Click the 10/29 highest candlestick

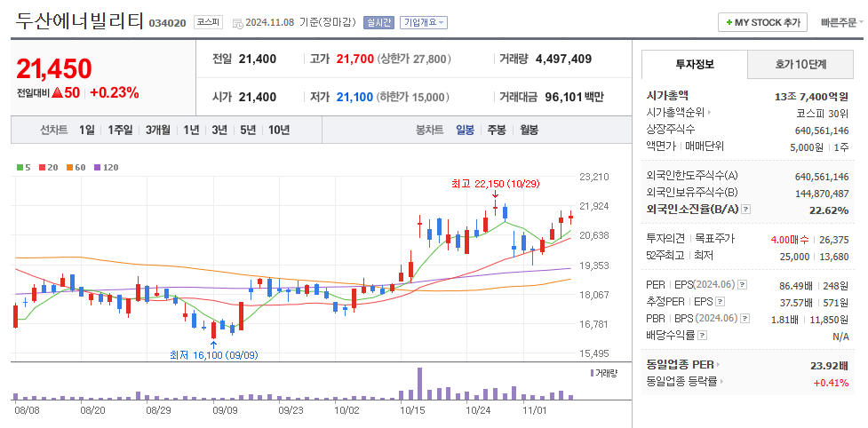(x=496, y=208)
